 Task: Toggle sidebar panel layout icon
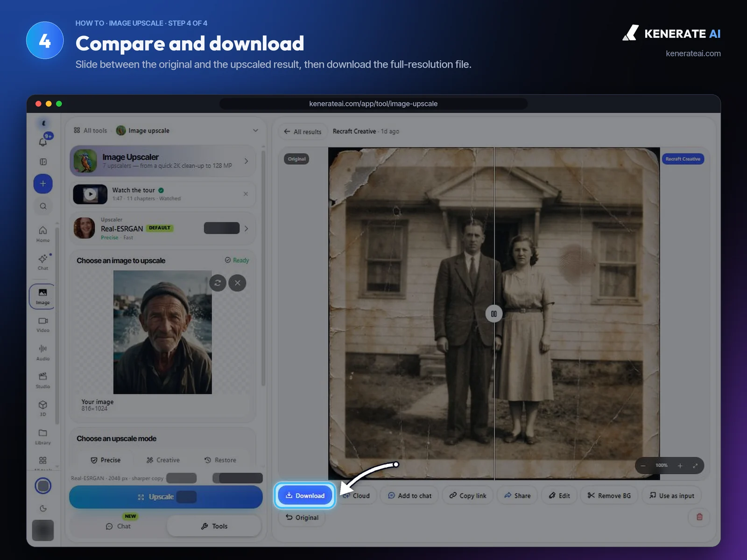click(x=43, y=162)
